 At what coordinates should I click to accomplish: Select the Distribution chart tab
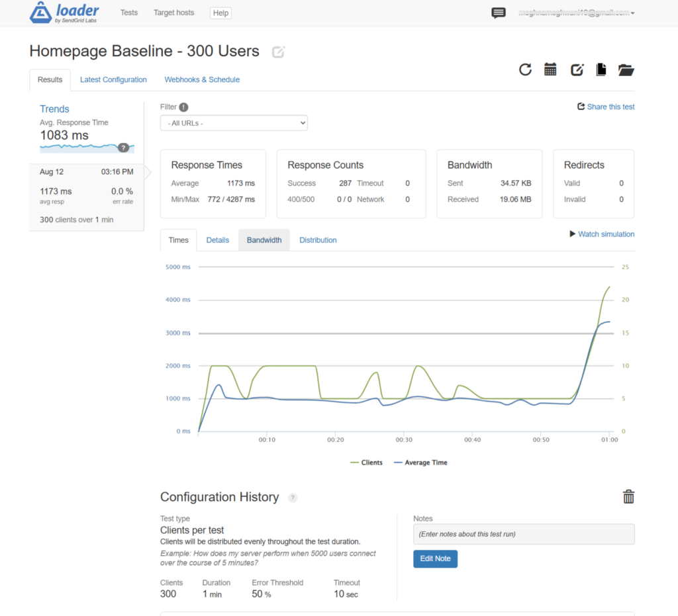coord(318,240)
